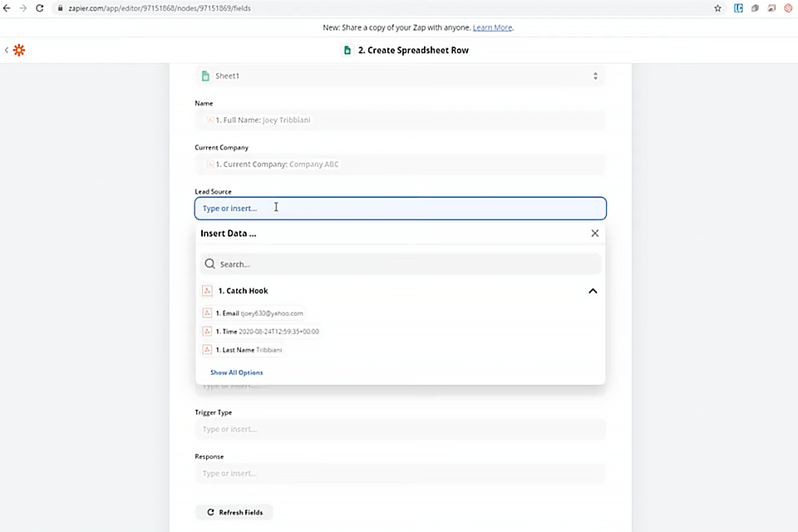Click the Lead Source input field
Viewport: 798px width, 532px height.
(401, 208)
